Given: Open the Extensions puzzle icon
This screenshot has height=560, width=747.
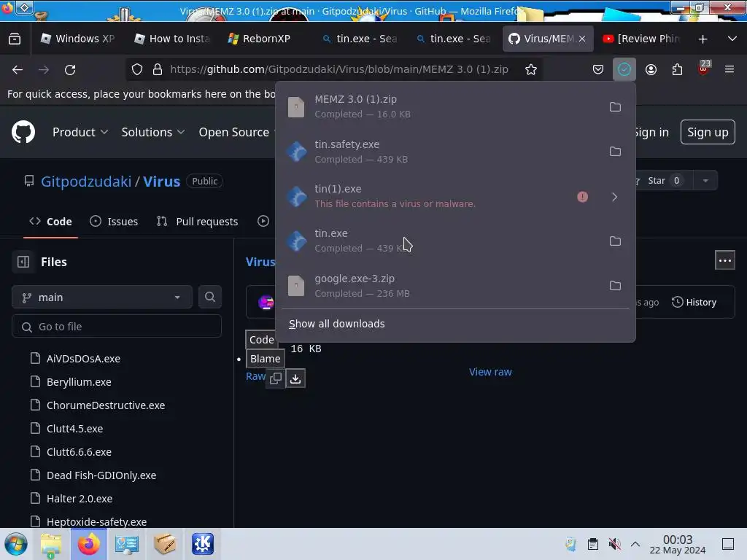Looking at the screenshot, I should [677, 69].
